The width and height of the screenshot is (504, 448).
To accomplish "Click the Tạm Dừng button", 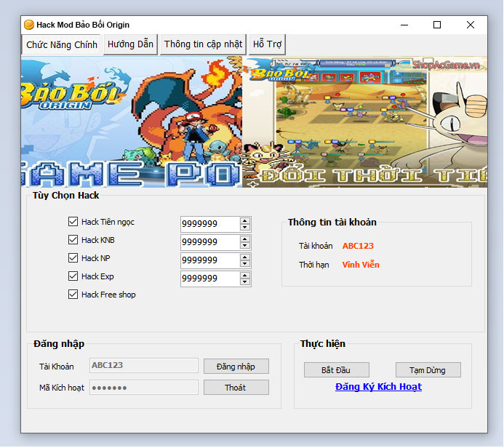I will pos(428,370).
